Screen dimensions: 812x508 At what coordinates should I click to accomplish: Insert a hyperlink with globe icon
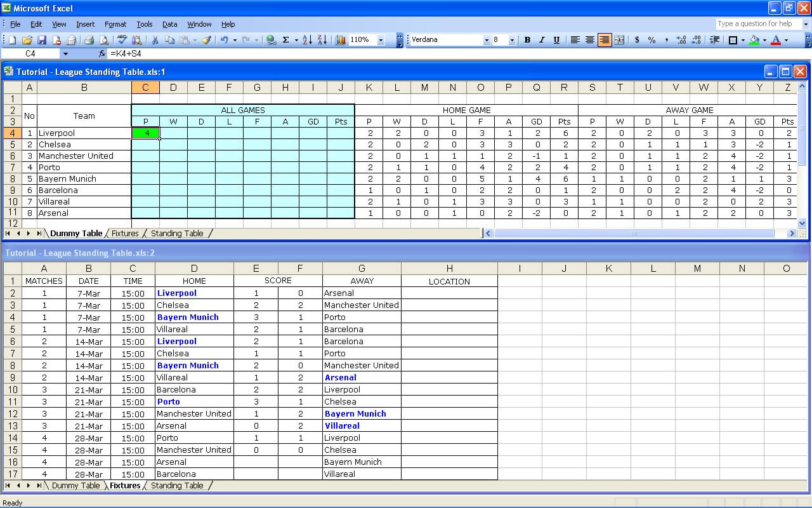point(272,40)
